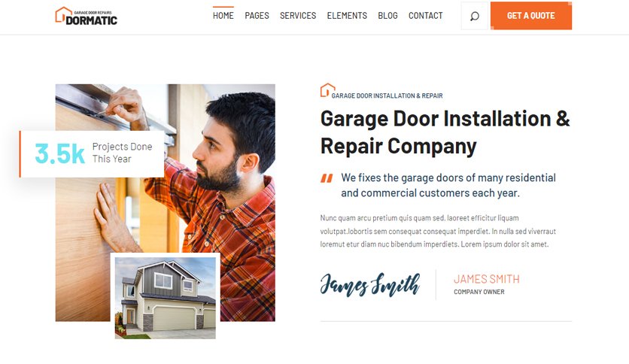
Task: Click the orange house icon above heading
Action: click(327, 90)
